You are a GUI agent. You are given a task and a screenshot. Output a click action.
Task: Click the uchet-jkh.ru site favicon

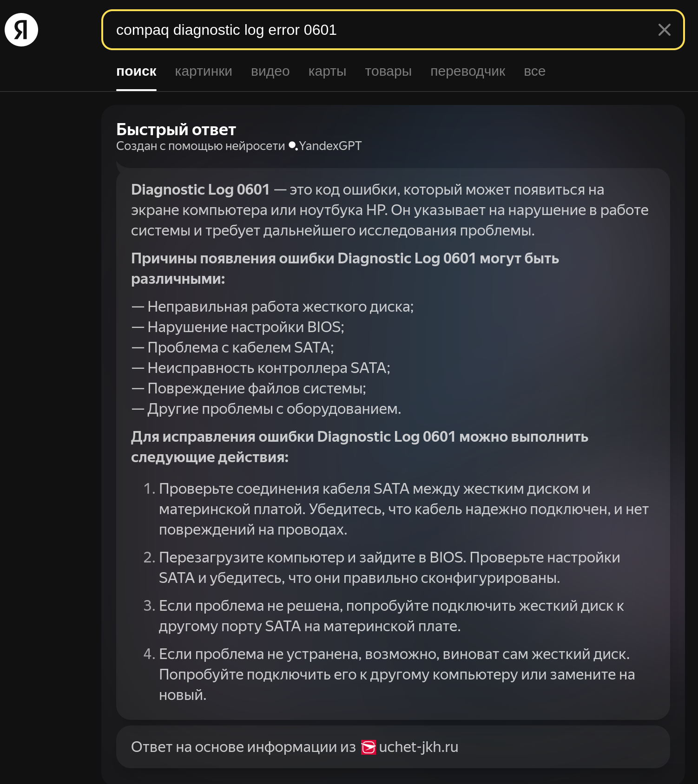369,747
